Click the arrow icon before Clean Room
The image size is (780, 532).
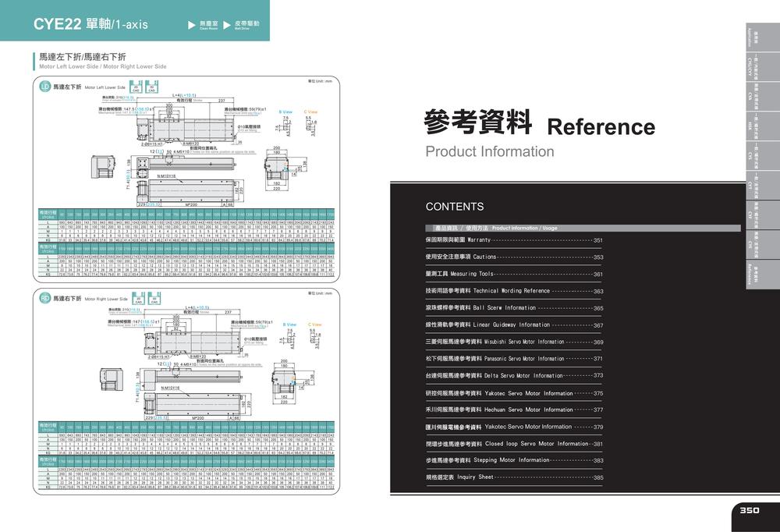click(192, 25)
